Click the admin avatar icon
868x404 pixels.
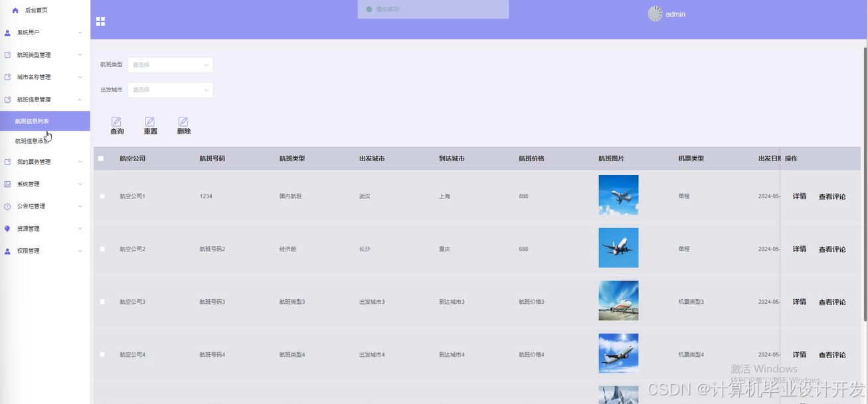[655, 14]
